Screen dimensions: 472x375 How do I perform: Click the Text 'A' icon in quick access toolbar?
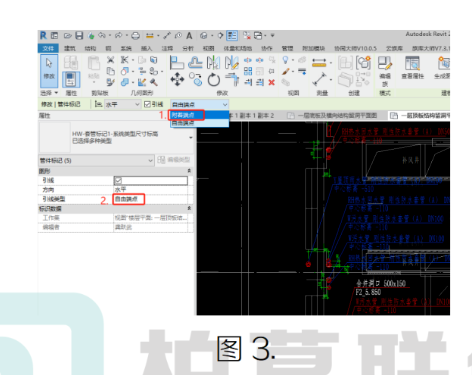tap(189, 35)
